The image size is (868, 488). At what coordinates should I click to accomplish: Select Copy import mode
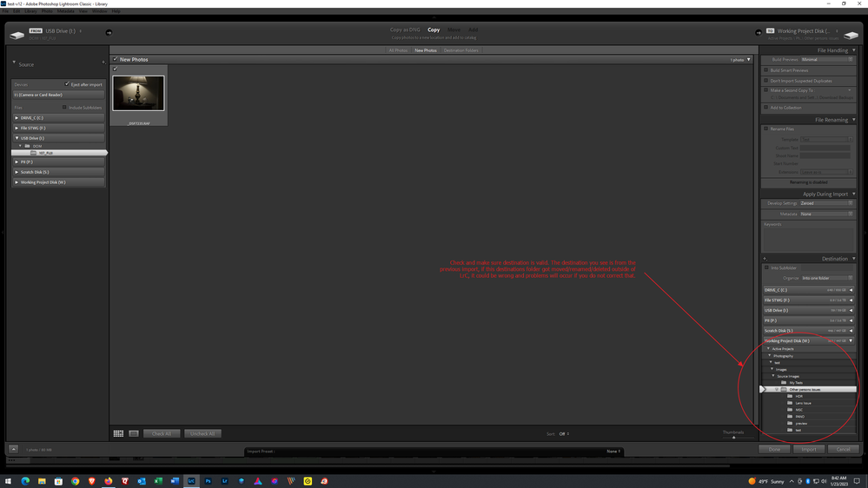coord(434,30)
